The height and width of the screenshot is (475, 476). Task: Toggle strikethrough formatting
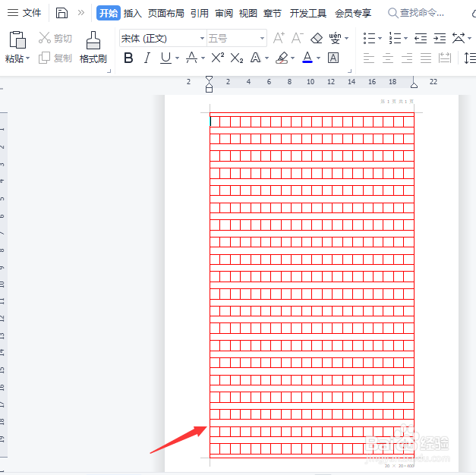(191, 58)
